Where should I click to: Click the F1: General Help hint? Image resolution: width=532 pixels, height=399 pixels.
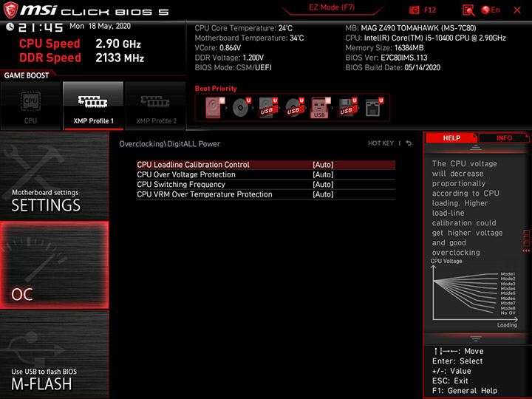coord(465,391)
